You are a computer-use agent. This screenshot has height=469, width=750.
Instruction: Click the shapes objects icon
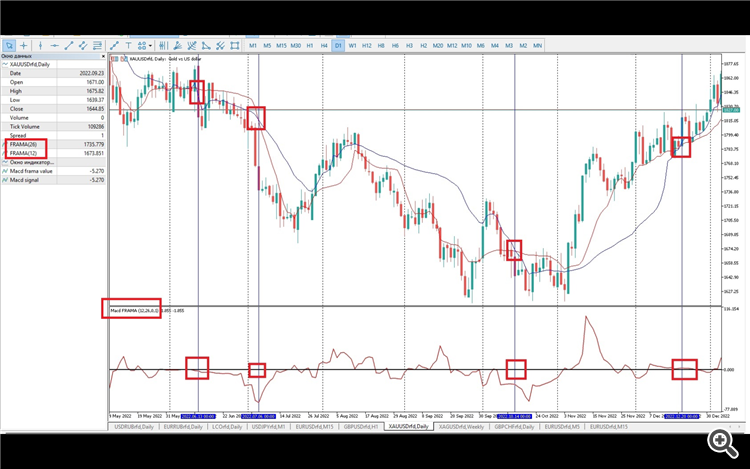142,45
